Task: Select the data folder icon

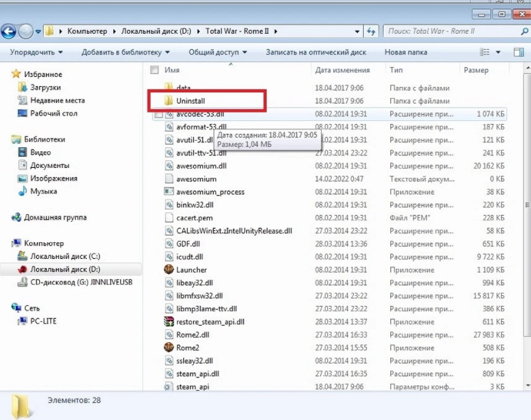Action: coord(168,88)
